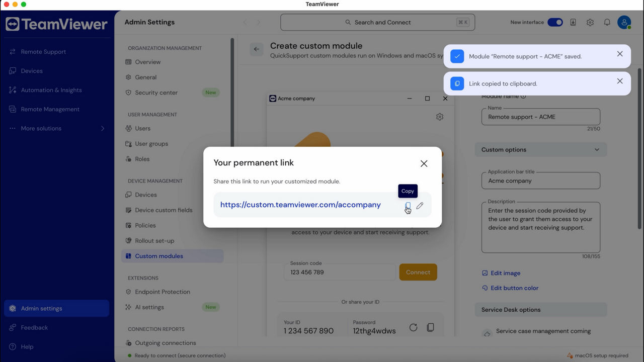Navigate back using the top chevron

tap(246, 22)
